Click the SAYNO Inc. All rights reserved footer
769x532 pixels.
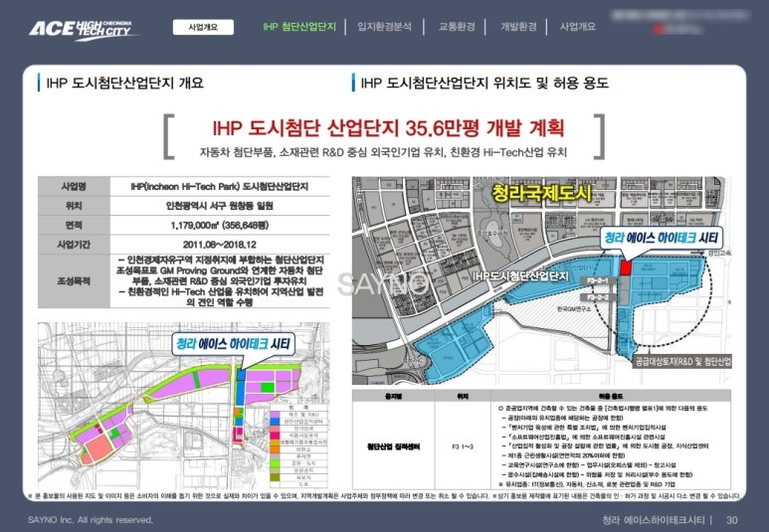coord(91,520)
